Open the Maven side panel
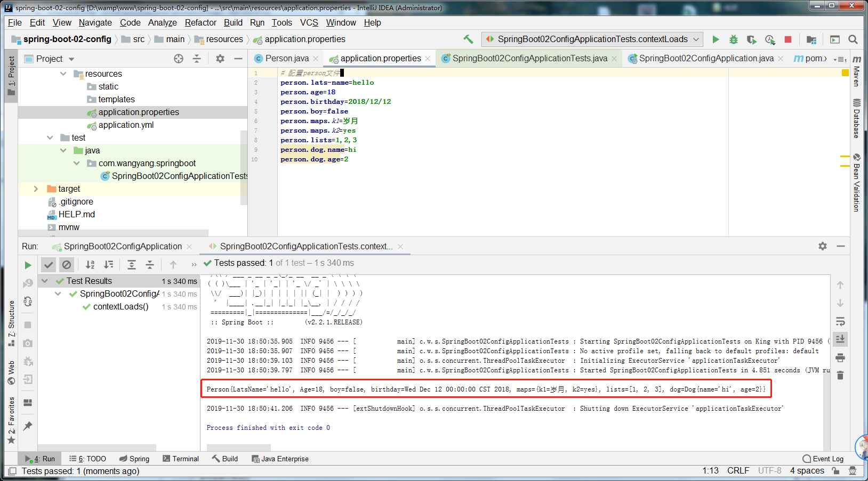868x481 pixels. pos(857,70)
